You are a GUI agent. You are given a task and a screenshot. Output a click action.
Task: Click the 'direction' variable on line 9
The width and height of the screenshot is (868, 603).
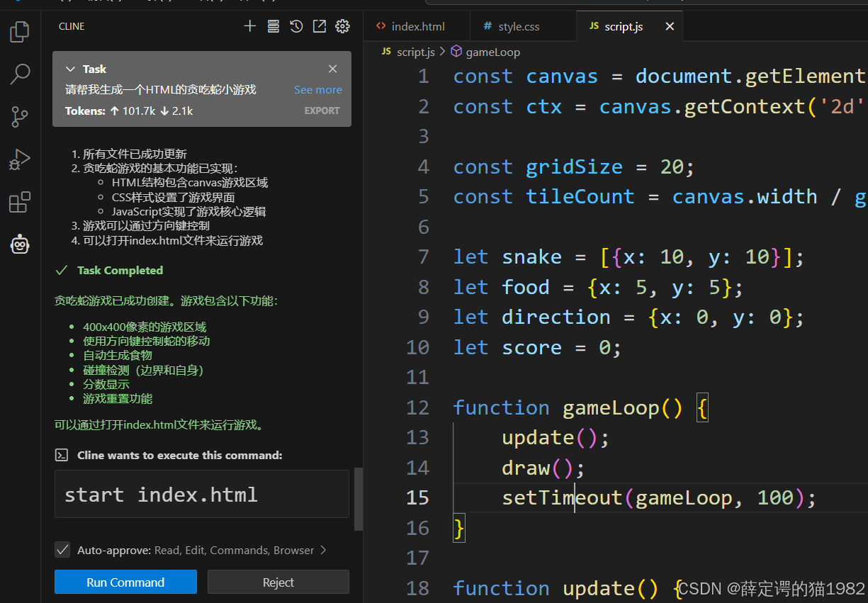click(x=556, y=317)
